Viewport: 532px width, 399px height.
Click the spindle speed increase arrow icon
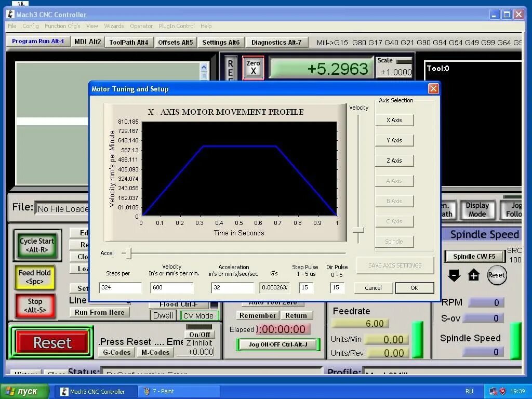(474, 275)
